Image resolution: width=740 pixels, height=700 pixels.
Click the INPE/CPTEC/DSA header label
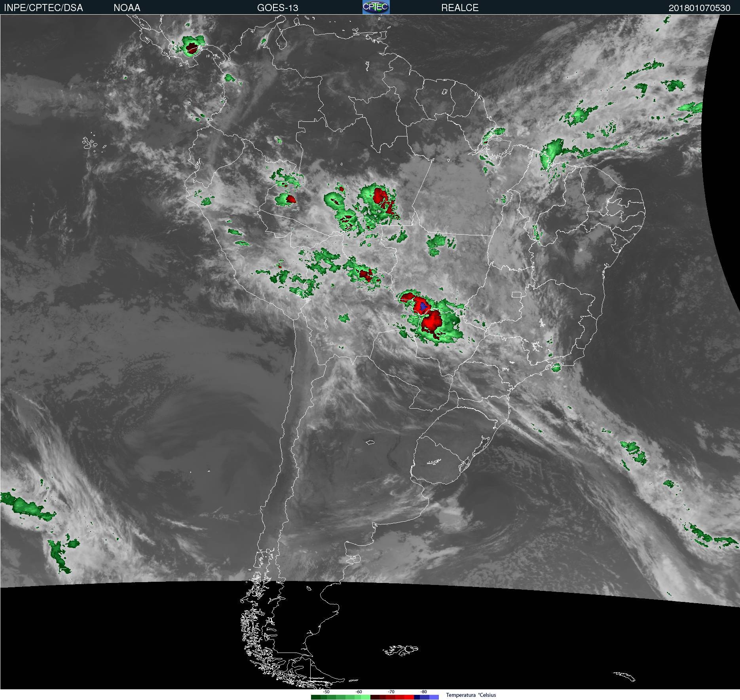click(44, 8)
